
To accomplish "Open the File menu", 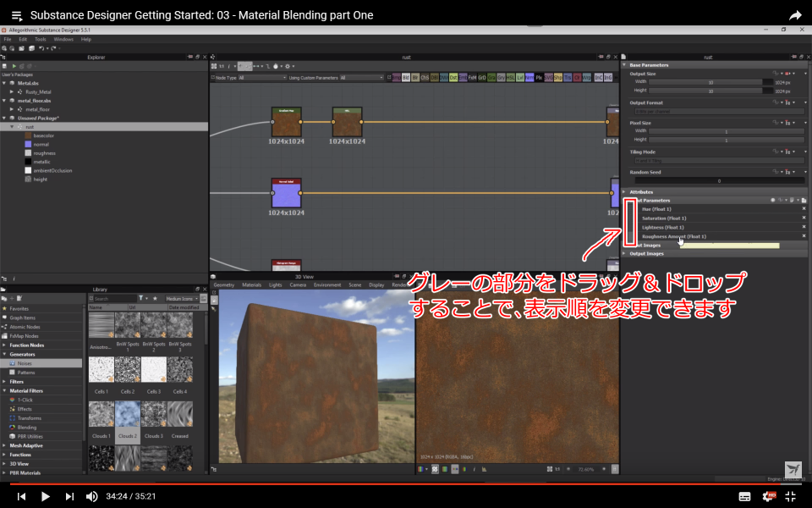I will (8, 39).
